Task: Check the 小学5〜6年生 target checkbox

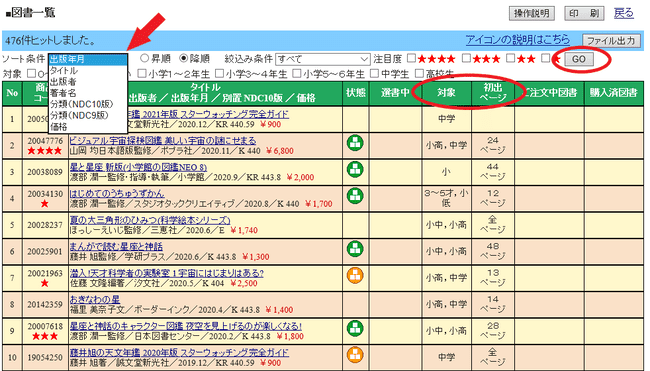Action: click(x=296, y=74)
